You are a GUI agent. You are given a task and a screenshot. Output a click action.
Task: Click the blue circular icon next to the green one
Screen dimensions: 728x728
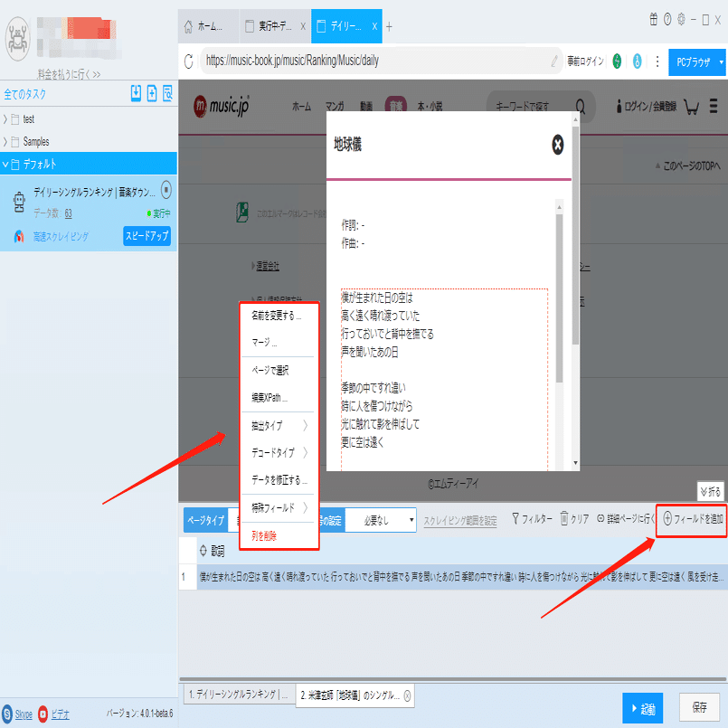tap(637, 61)
